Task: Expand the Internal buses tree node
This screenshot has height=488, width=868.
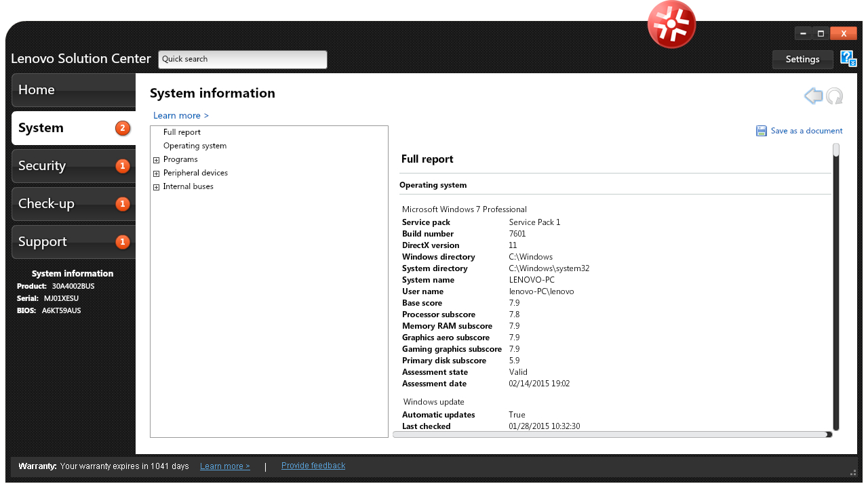Action: pyautogui.click(x=156, y=187)
